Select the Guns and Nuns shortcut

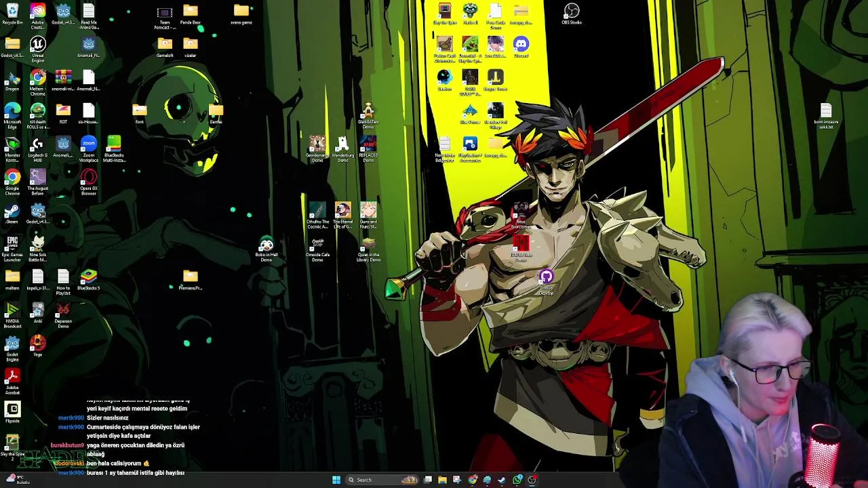pyautogui.click(x=368, y=215)
